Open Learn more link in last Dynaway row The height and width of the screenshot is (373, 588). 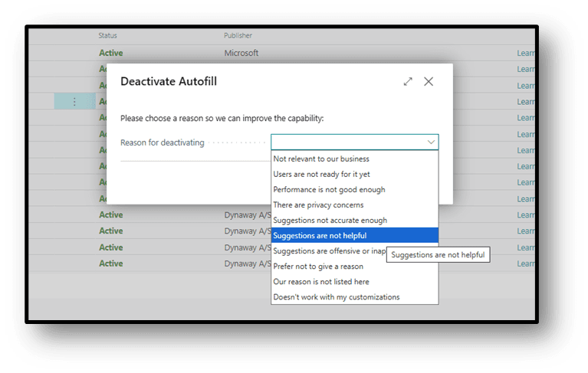tap(526, 263)
